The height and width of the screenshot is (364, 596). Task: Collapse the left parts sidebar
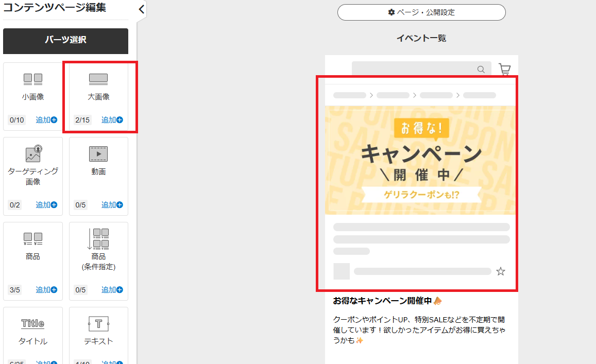[142, 9]
